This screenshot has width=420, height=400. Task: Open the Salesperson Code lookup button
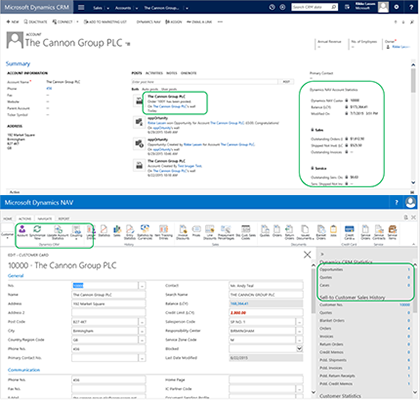[x=300, y=322]
